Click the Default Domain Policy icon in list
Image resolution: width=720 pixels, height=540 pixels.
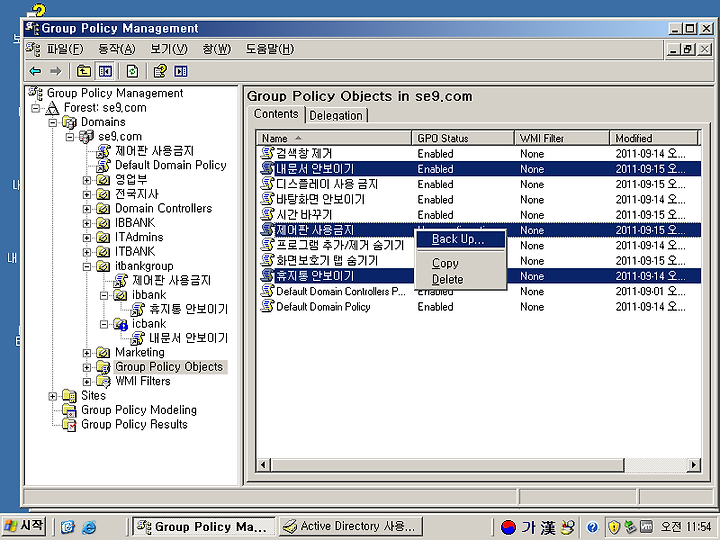pos(267,306)
